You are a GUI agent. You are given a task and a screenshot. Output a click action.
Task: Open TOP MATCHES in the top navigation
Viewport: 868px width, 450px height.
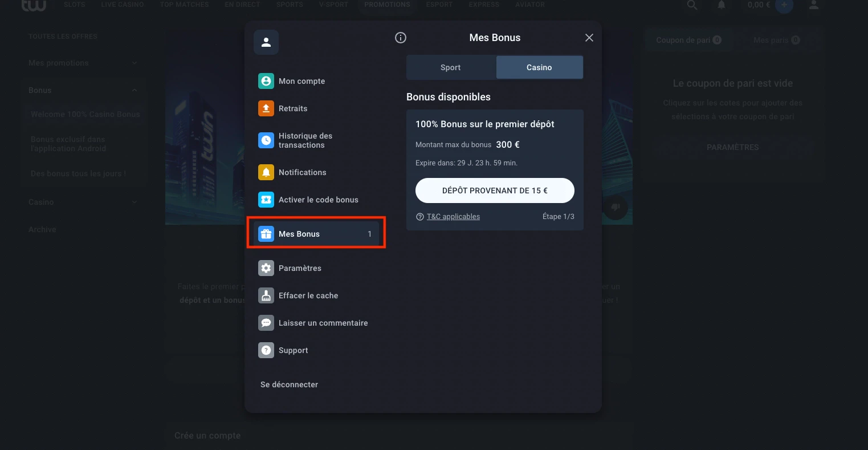pyautogui.click(x=184, y=5)
